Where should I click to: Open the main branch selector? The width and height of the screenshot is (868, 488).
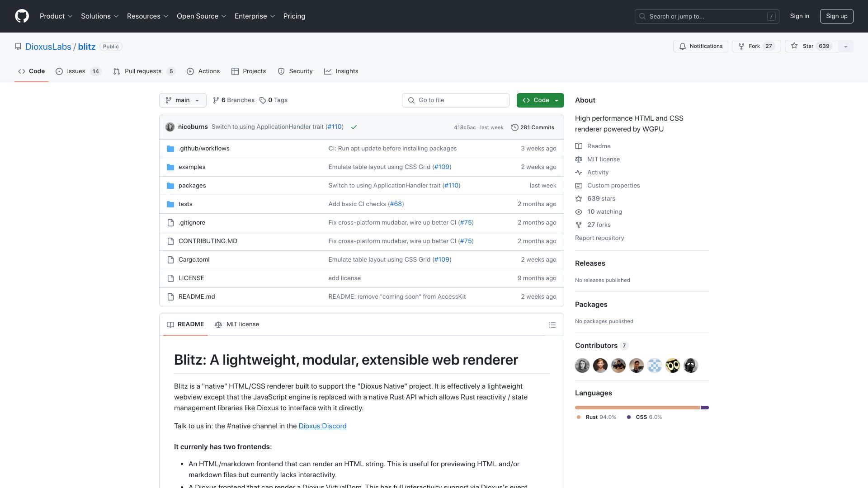[x=183, y=100]
